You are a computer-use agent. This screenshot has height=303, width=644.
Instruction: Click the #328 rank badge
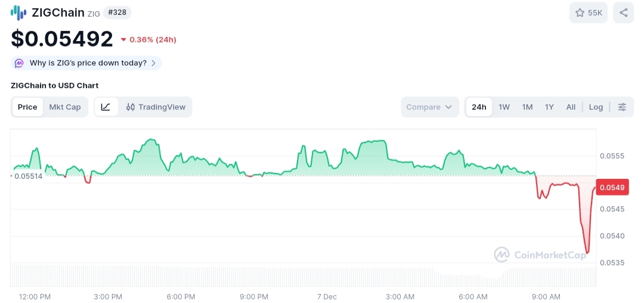point(117,13)
